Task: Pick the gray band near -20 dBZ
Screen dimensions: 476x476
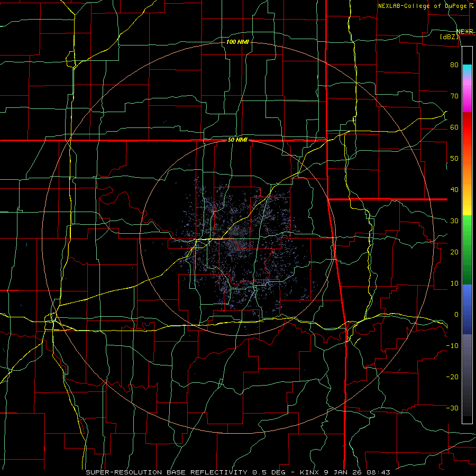Action: tap(467, 377)
